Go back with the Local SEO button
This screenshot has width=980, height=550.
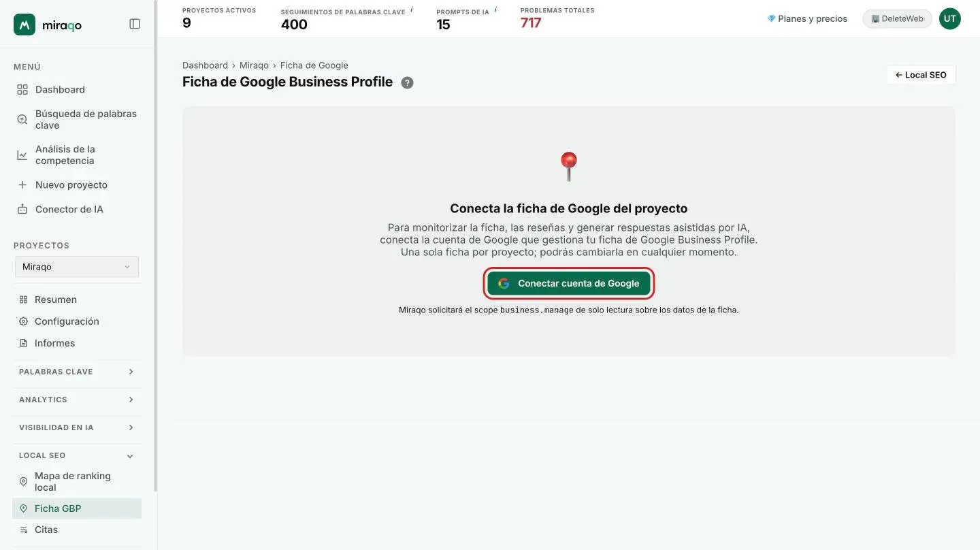pyautogui.click(x=921, y=75)
